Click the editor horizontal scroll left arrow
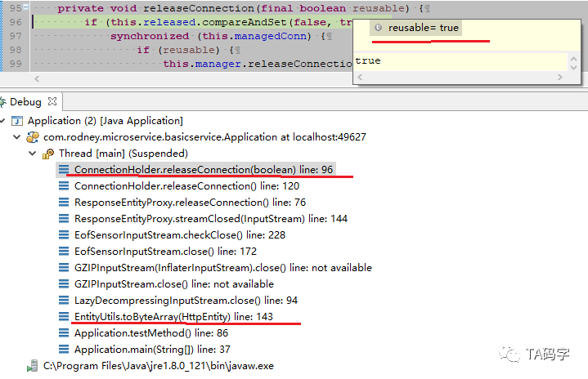Viewport: 588px width, 379px height. tap(37, 78)
